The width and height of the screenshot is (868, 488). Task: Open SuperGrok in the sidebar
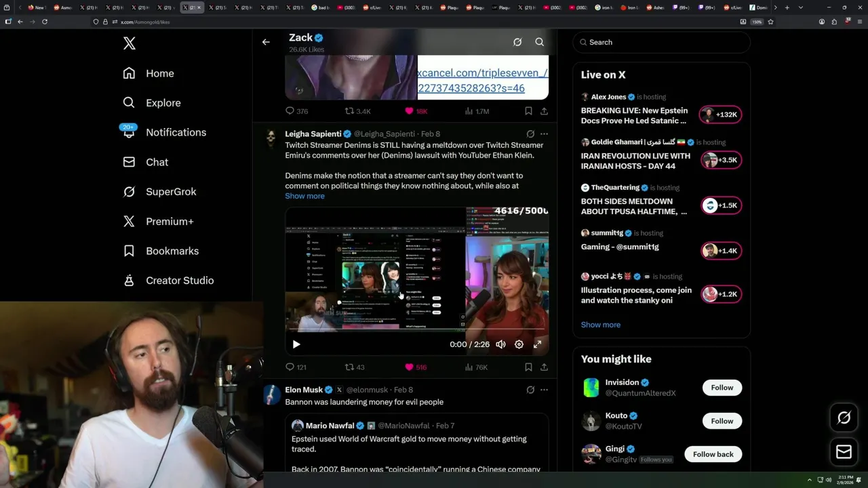159,192
